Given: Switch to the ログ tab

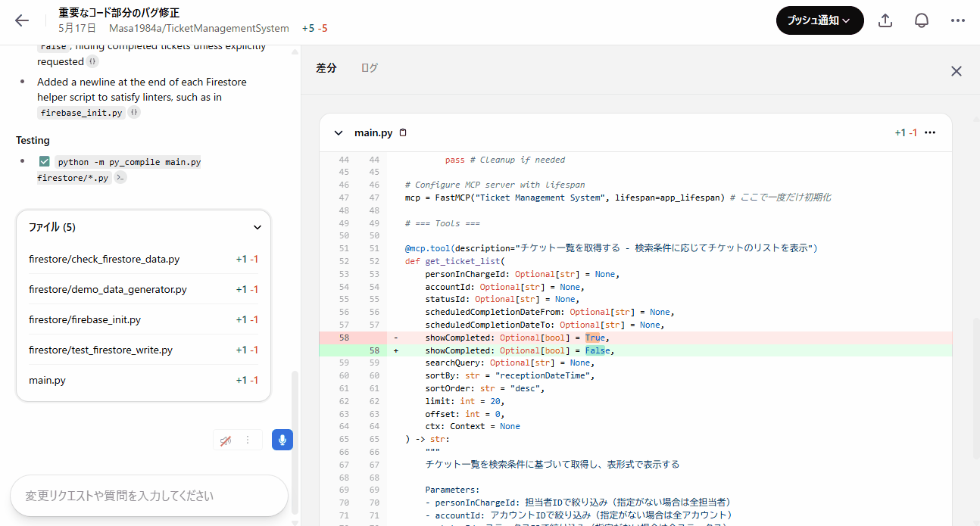Looking at the screenshot, I should pos(369,67).
